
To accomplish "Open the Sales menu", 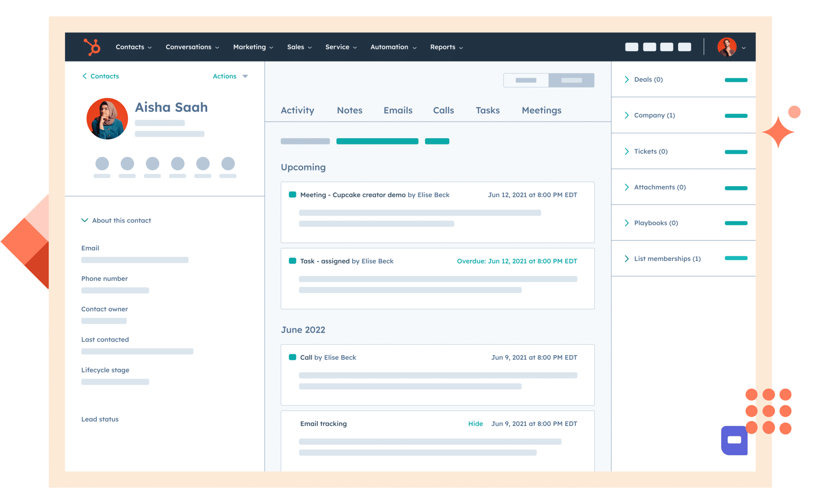I will coord(299,47).
